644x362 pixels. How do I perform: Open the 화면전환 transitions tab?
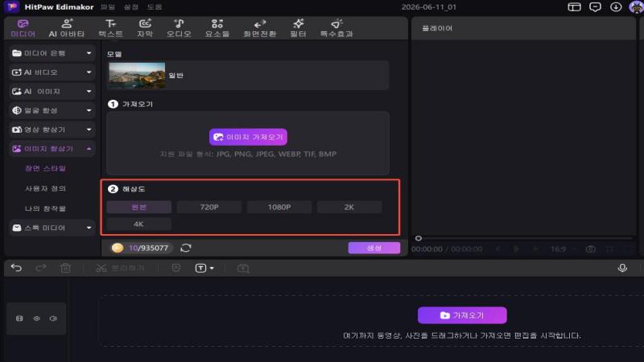(x=259, y=28)
